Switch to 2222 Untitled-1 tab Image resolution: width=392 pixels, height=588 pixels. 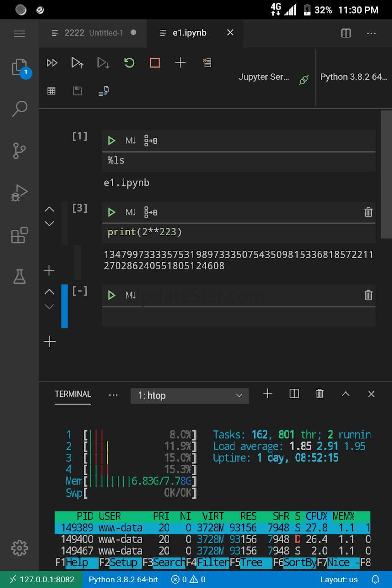pos(93,33)
